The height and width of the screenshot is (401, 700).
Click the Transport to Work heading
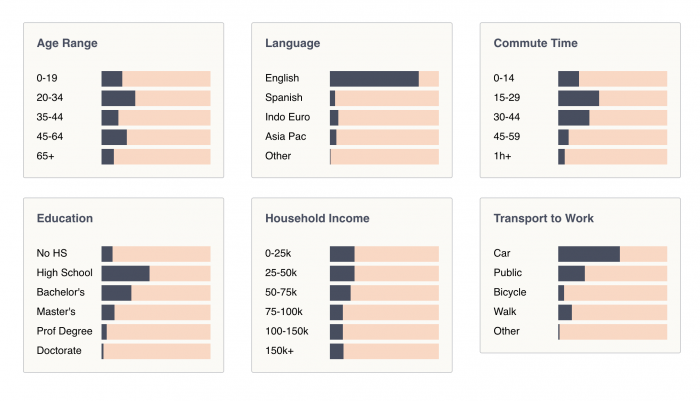543,218
